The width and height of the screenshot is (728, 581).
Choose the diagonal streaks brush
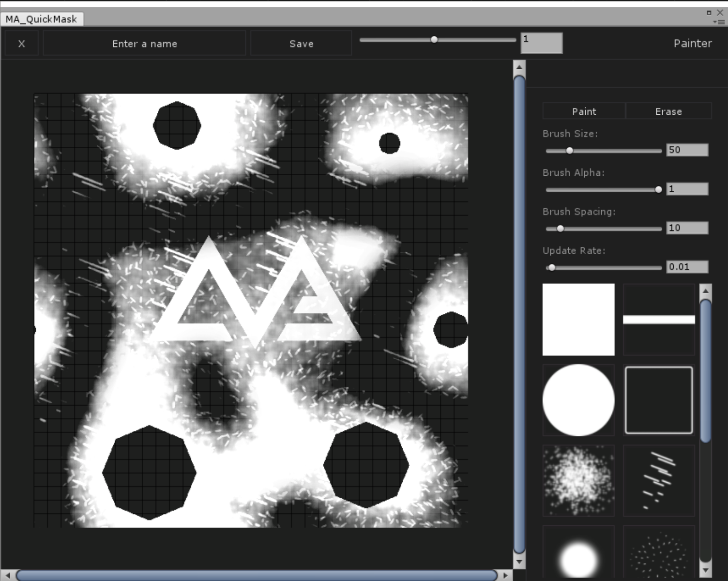[659, 480]
